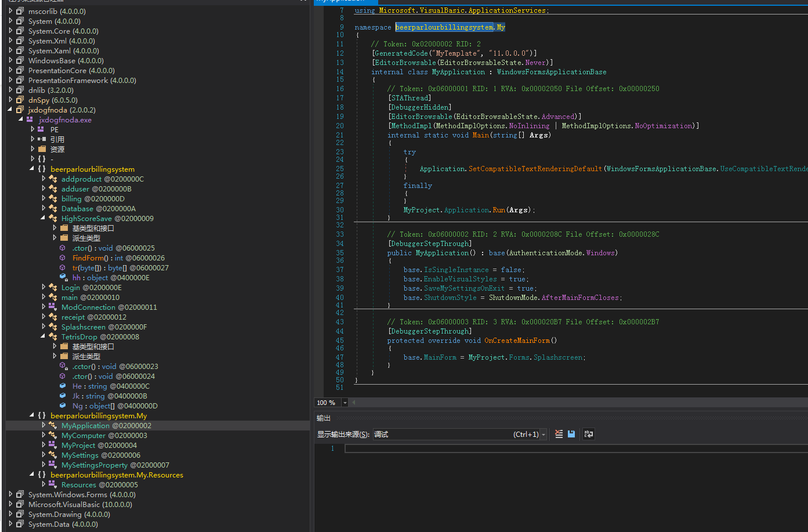The width and height of the screenshot is (808, 532).
Task: Select the receipt @02000012 class
Action: coord(94,317)
